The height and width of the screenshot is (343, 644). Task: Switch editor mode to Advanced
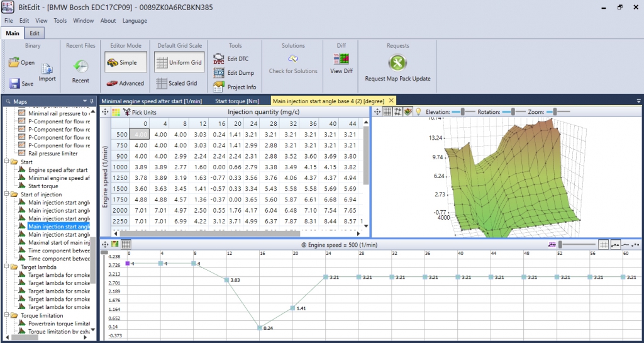(125, 83)
